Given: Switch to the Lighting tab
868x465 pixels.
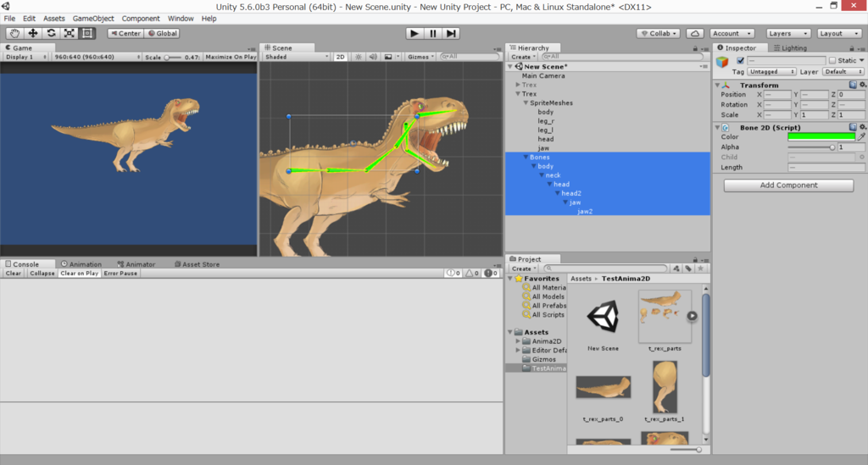Looking at the screenshot, I should (x=790, y=48).
